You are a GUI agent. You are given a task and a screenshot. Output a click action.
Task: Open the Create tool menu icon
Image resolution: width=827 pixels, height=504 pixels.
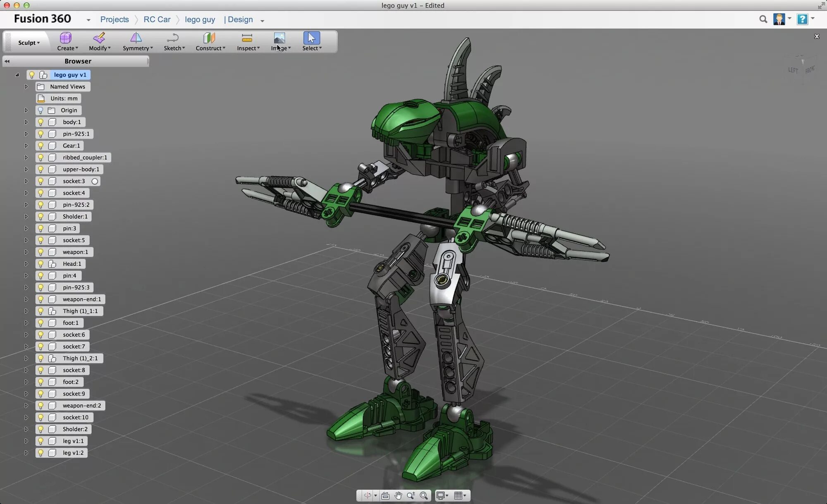point(65,38)
